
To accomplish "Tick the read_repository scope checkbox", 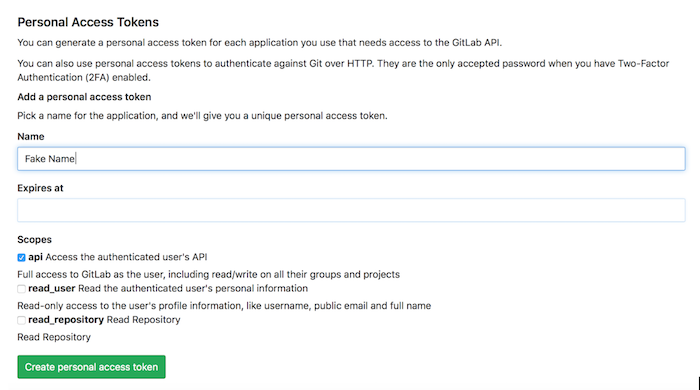I will click(21, 320).
